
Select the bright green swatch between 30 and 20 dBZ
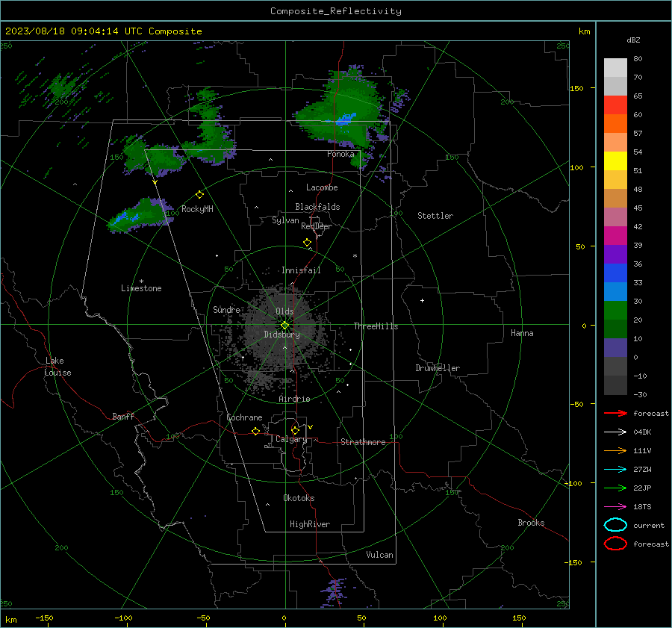[615, 311]
